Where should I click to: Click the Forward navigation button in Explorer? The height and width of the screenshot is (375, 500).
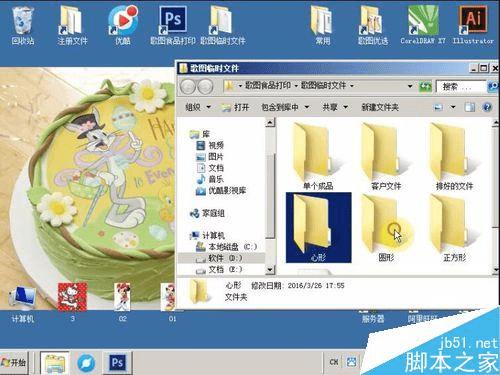coord(205,87)
